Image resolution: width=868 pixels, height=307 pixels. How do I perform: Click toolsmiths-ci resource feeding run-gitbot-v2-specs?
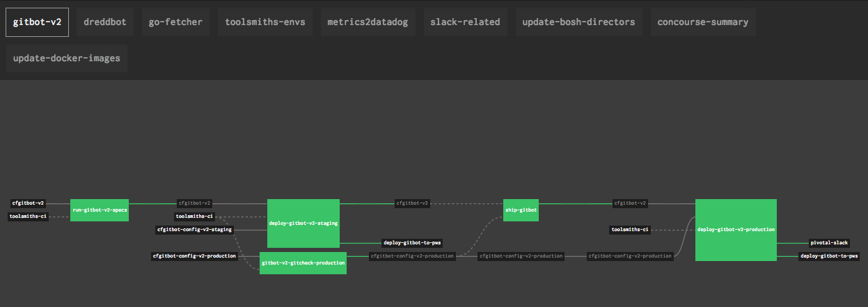[x=28, y=217]
